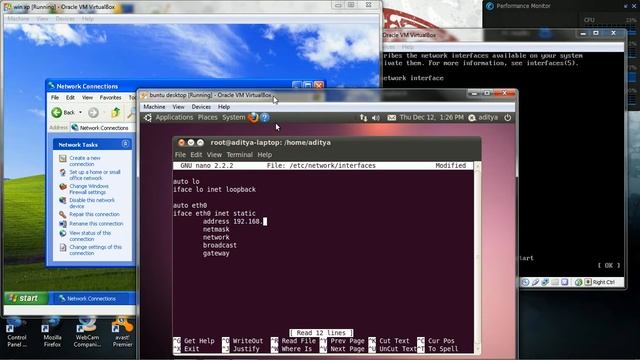Image resolution: width=640 pixels, height=360 pixels.
Task: Click Repair this connection
Action: (94, 214)
